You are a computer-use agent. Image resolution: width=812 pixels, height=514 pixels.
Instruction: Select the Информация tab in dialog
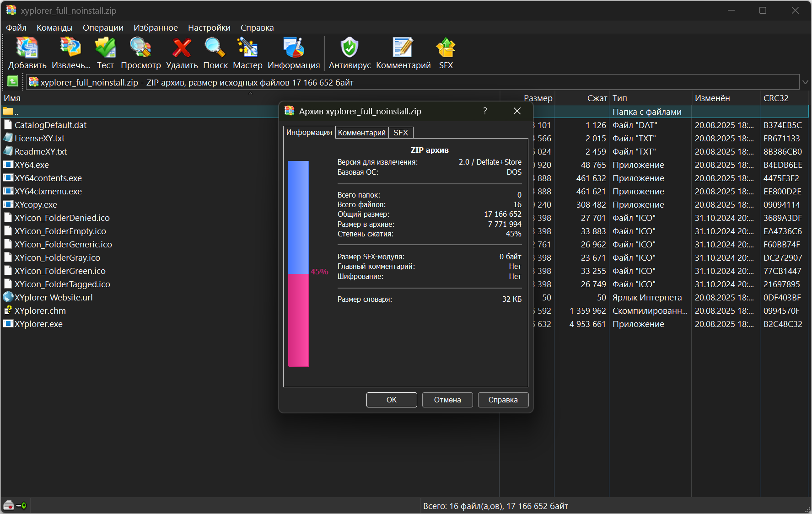309,132
